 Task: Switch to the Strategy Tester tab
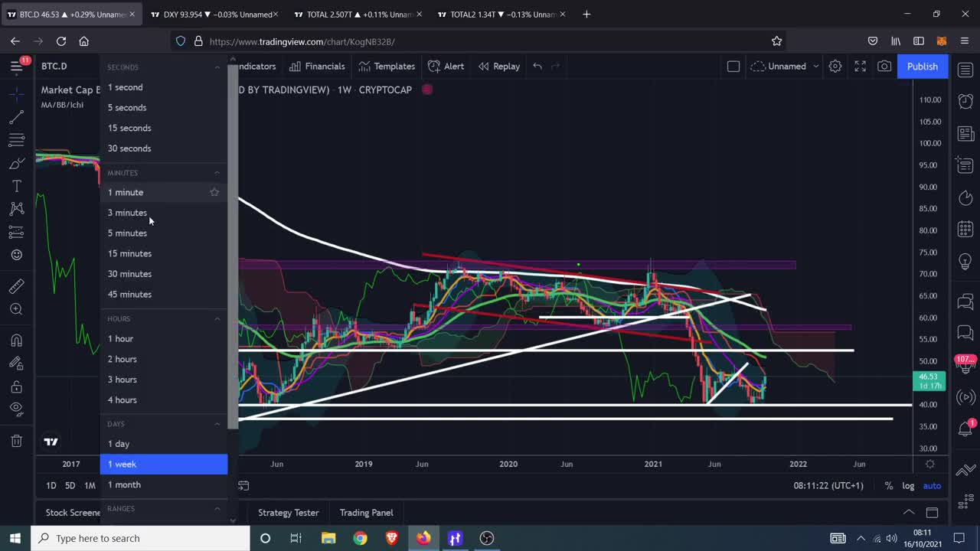click(x=288, y=513)
